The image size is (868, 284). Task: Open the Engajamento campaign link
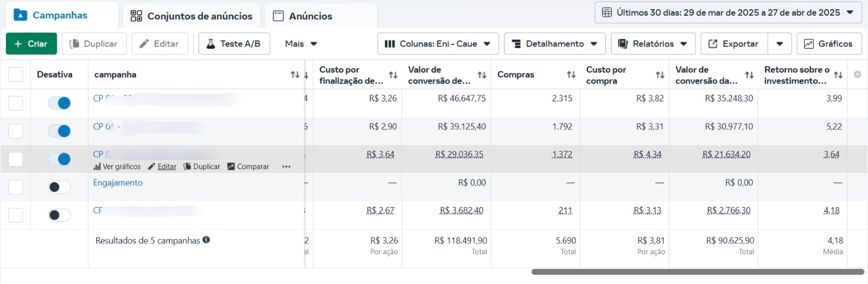[118, 183]
